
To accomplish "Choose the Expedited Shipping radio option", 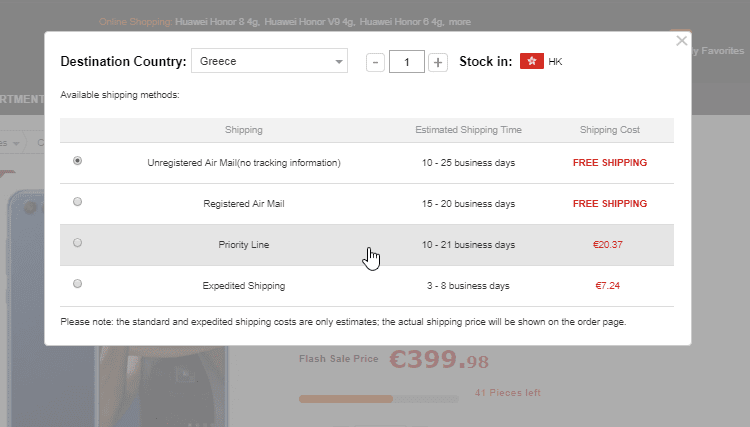I will click(77, 284).
